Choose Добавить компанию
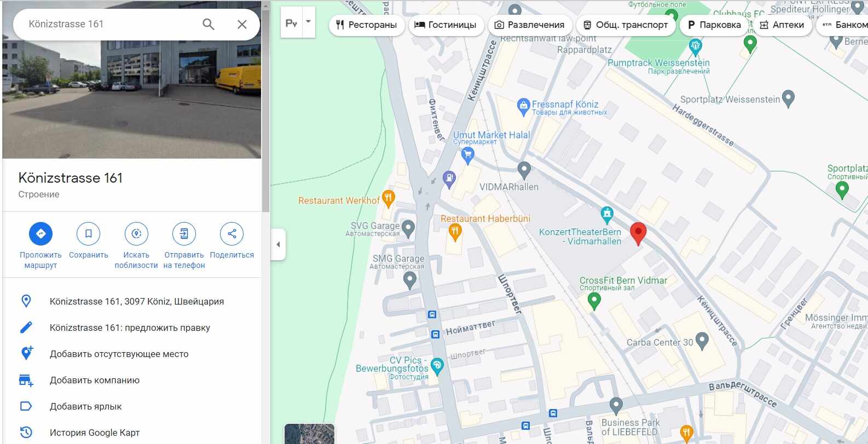Viewport: 868px width, 444px height. click(x=95, y=380)
